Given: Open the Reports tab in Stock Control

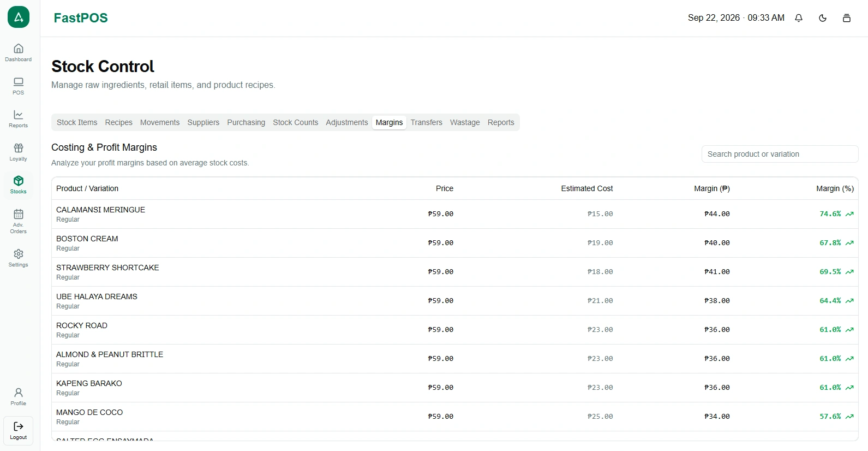Looking at the screenshot, I should [x=501, y=122].
